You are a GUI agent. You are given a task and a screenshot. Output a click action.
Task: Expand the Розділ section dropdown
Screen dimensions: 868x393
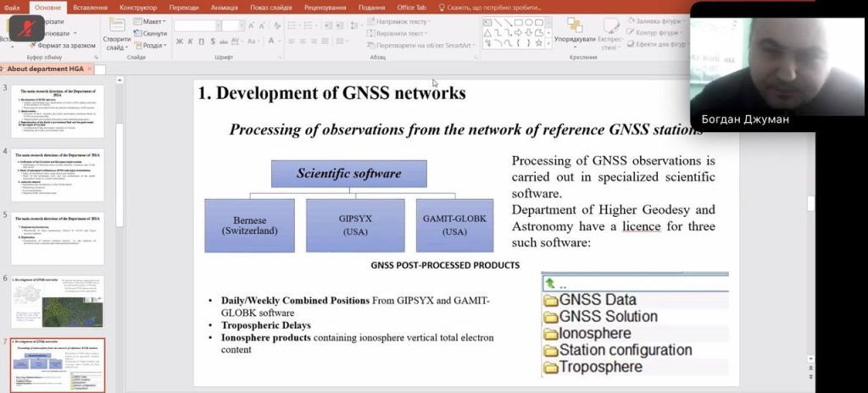[x=153, y=46]
